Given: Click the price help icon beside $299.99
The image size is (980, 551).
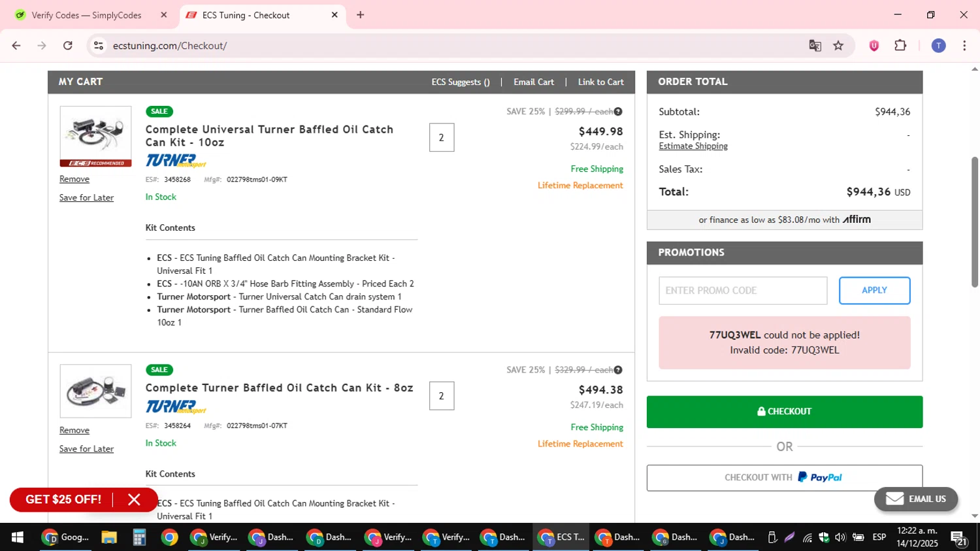Looking at the screenshot, I should point(618,112).
